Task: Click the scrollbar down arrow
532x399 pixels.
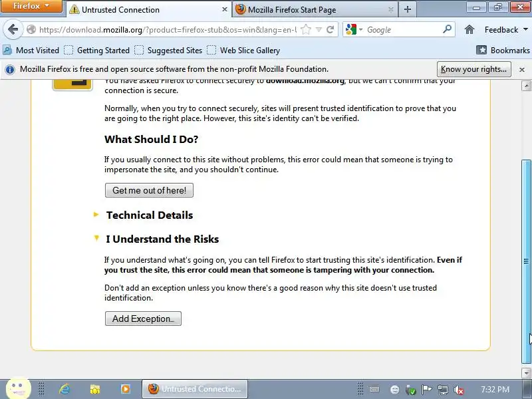Action: point(526,372)
